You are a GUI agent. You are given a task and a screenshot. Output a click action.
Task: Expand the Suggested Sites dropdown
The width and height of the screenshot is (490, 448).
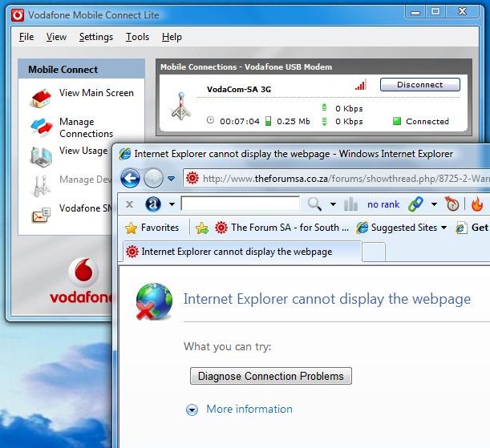(x=443, y=228)
